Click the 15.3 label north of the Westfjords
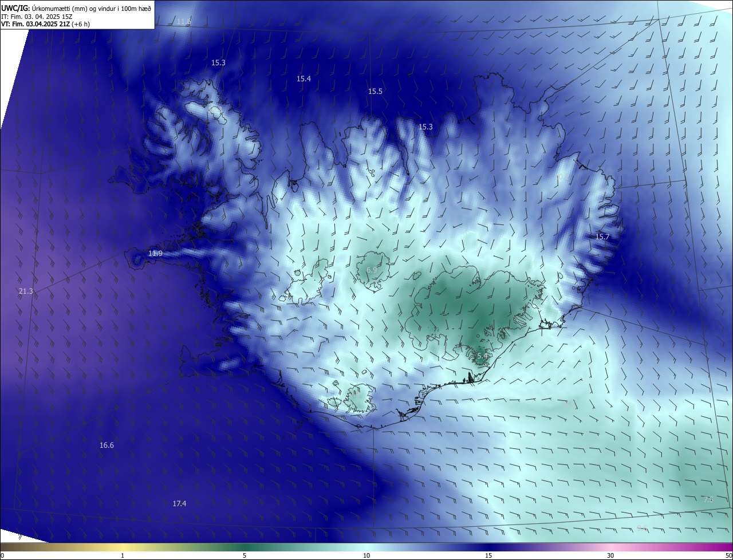Screen dimensions: 733x560 point(218,63)
